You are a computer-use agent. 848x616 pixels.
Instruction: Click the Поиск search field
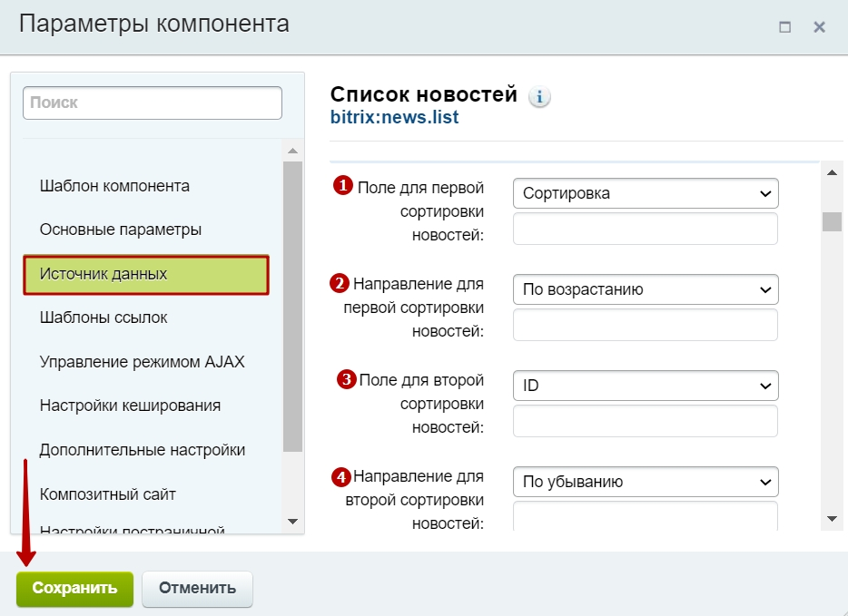click(x=153, y=103)
